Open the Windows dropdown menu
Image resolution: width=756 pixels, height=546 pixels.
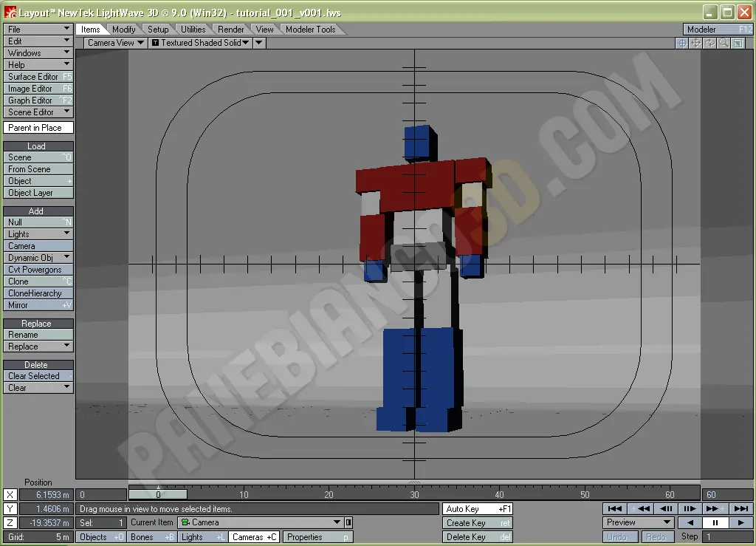point(38,53)
